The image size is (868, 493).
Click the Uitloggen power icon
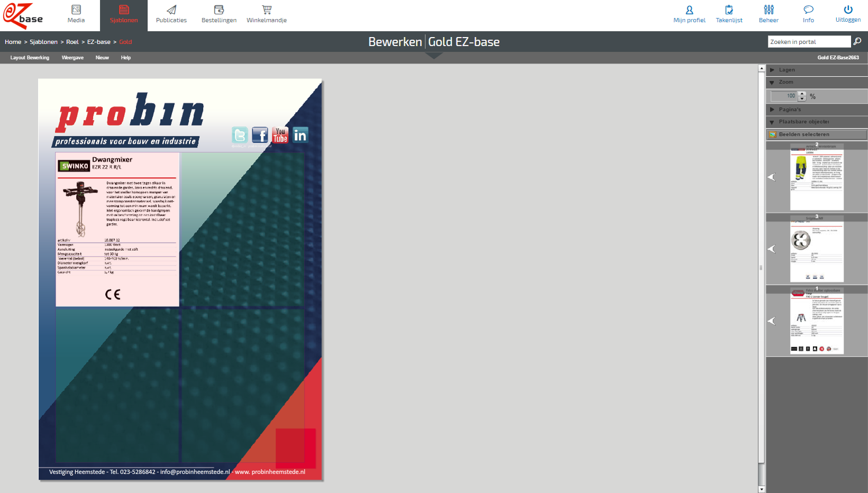pos(848,10)
